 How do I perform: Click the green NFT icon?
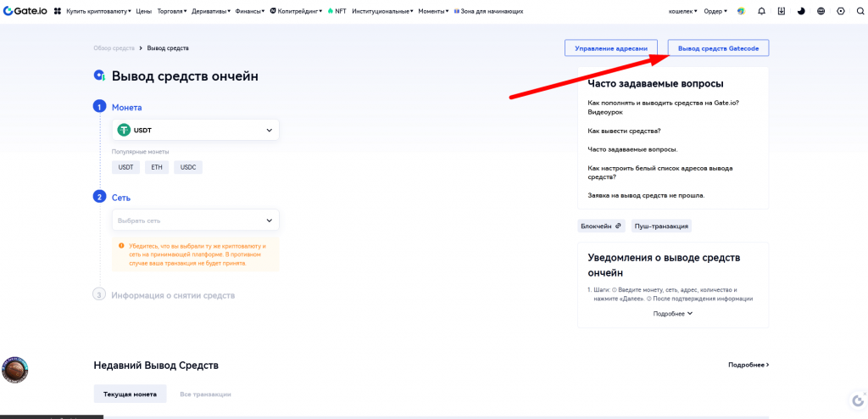click(x=331, y=10)
